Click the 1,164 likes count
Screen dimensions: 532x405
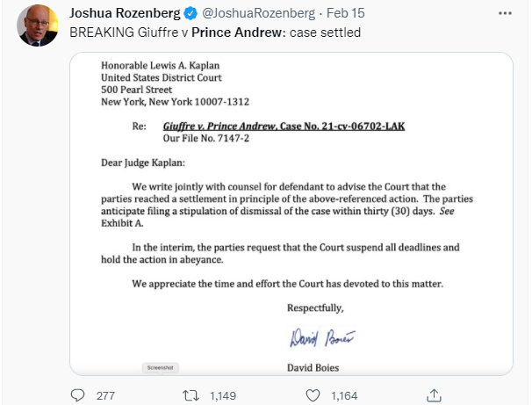[344, 396]
